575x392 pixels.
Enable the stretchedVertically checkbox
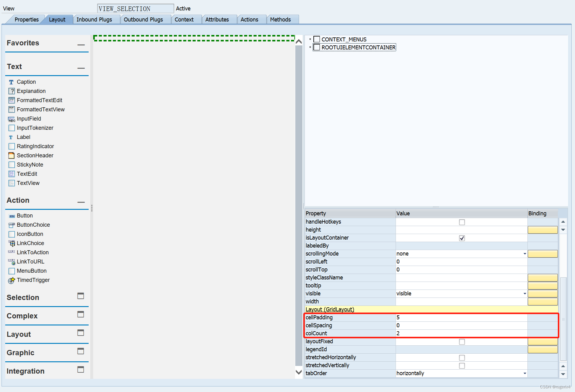(x=462, y=366)
